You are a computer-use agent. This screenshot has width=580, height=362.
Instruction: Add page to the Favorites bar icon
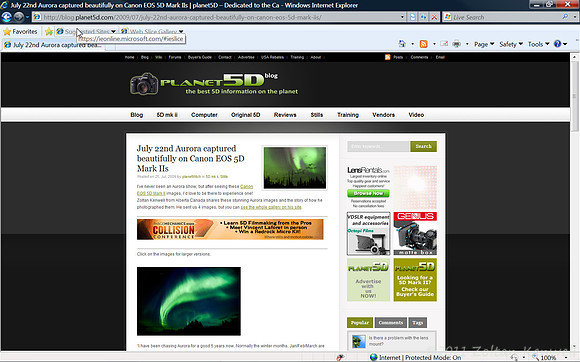[48, 31]
